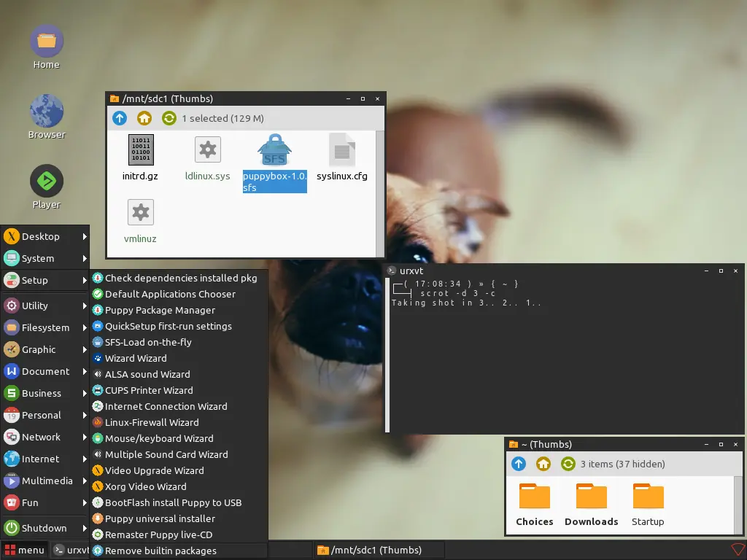Open the Multimedia menu category
Image resolution: width=747 pixels, height=560 pixels.
click(x=45, y=481)
